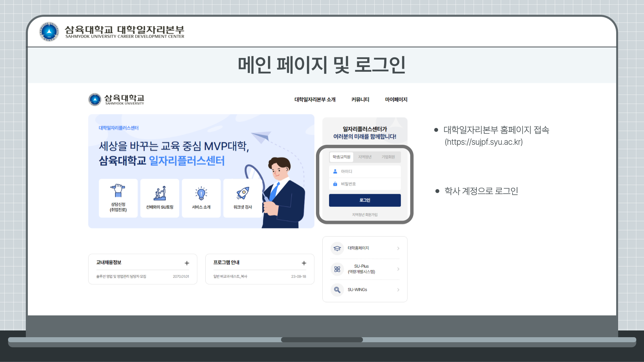Open the 워크넷 검사 card label
The height and width of the screenshot is (362, 644).
pyautogui.click(x=243, y=207)
